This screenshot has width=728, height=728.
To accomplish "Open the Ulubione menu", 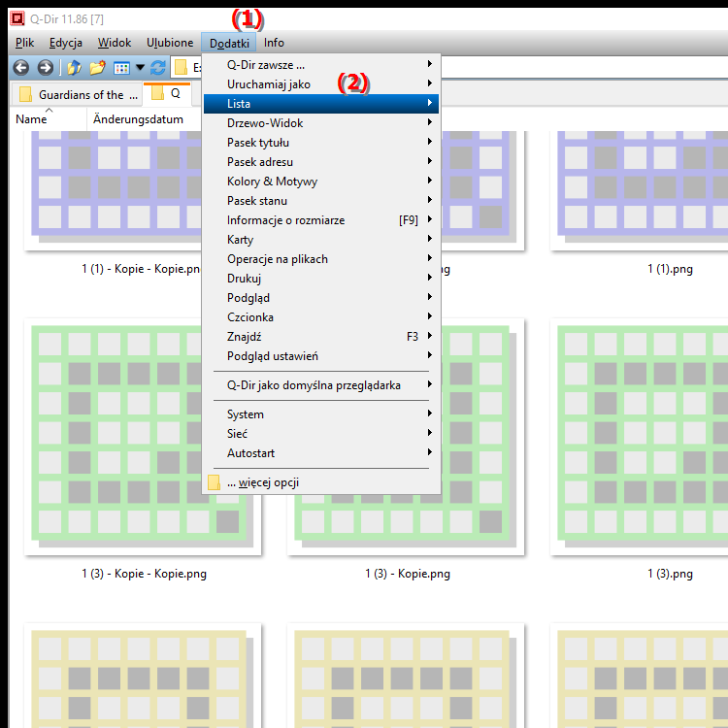I will pyautogui.click(x=170, y=43).
